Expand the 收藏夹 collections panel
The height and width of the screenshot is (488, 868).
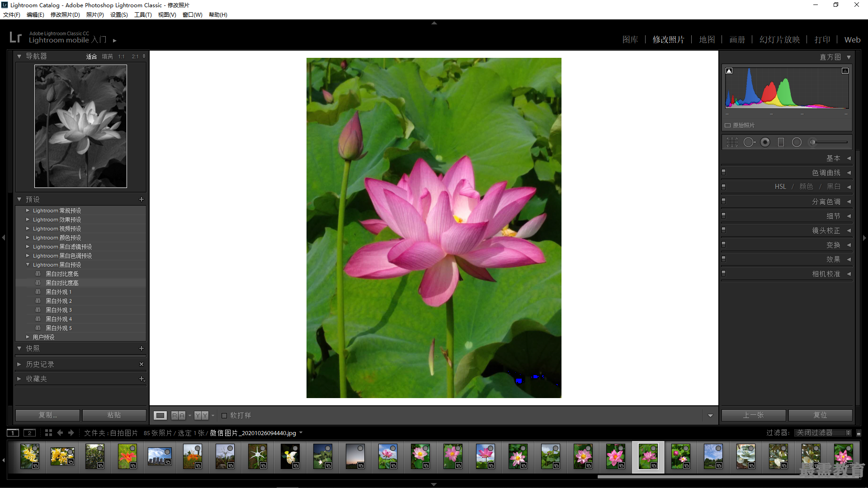tap(19, 379)
